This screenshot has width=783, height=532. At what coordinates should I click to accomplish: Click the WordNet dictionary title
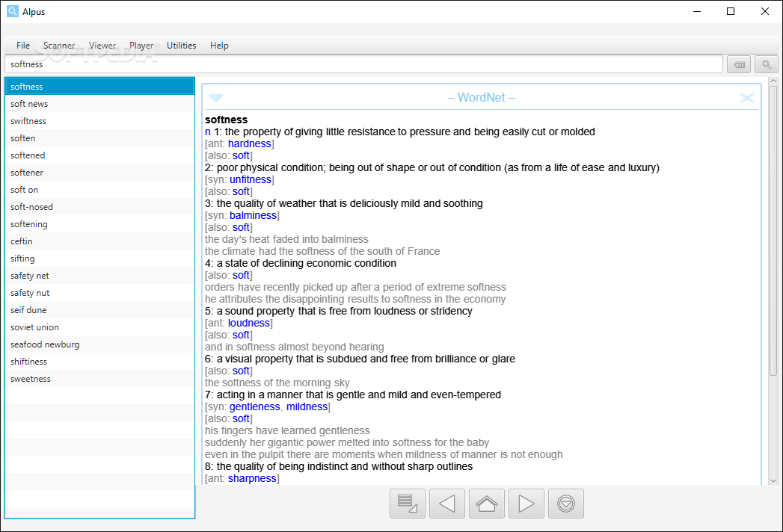[482, 98]
